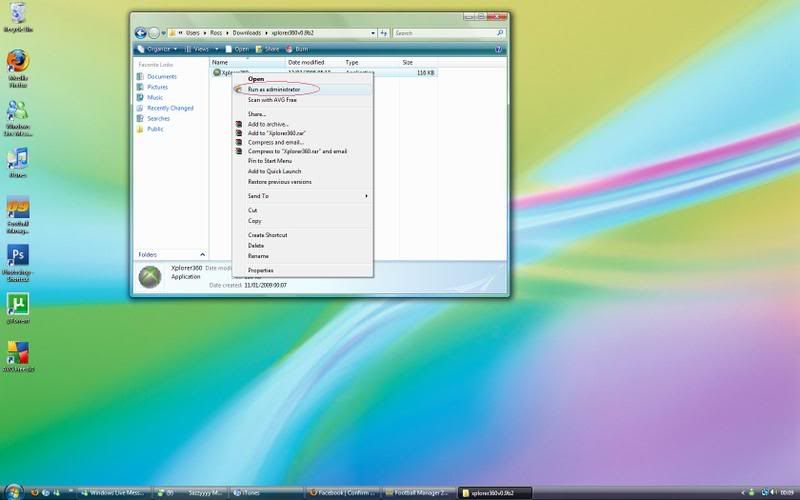
Task: Launch Football Manager desktop shortcut
Action: click(x=18, y=215)
